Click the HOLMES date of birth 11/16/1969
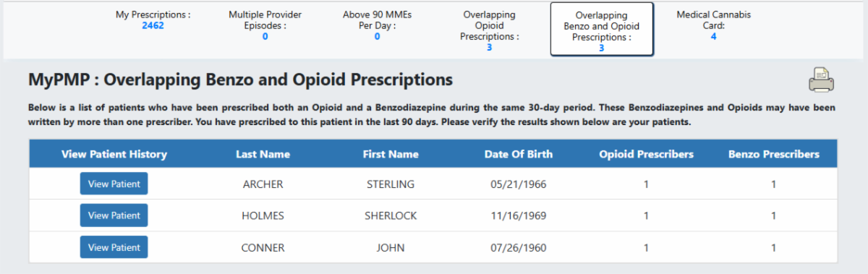This screenshot has height=274, width=868. pos(519,215)
